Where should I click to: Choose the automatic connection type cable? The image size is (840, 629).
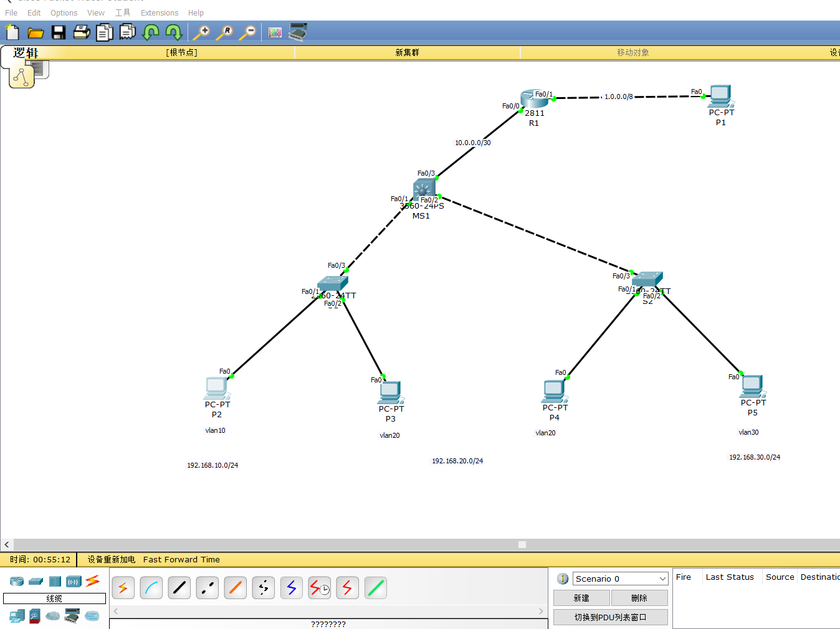tap(123, 588)
